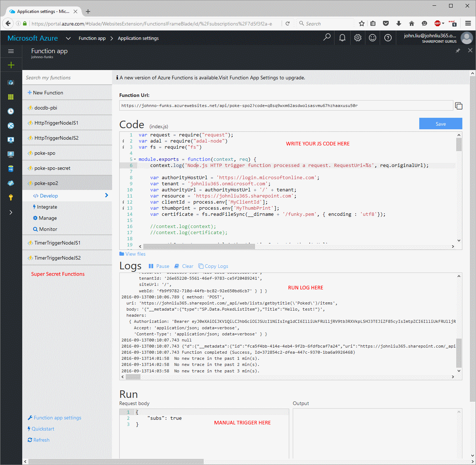This screenshot has width=476, height=465.
Task: Expand the poke-spo2 Develop chevron
Action: 106,195
